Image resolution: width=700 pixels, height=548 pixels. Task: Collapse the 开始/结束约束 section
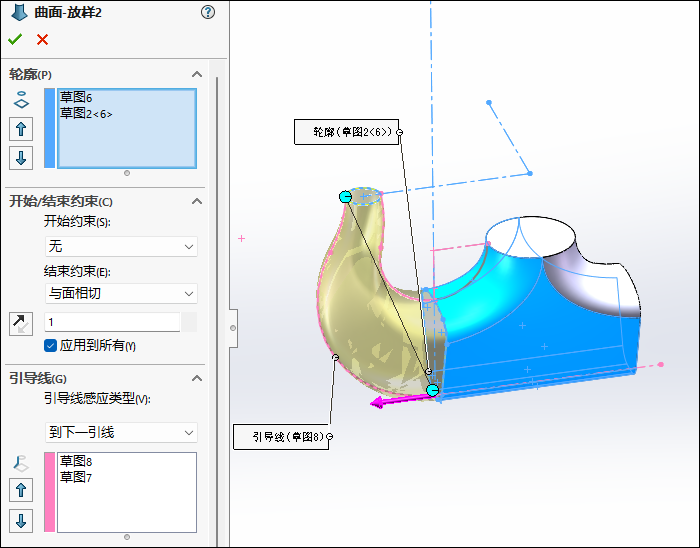pyautogui.click(x=197, y=201)
